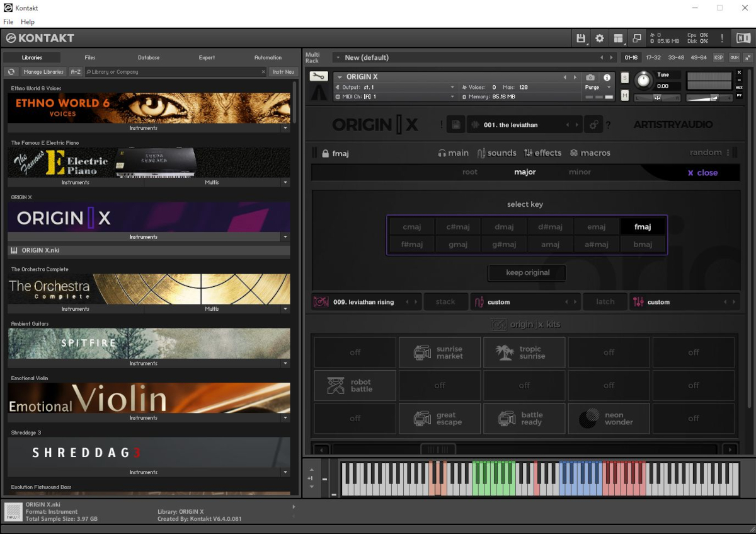756x534 pixels.
Task: Click the Shreddage 3 library banner
Action: coord(149,453)
